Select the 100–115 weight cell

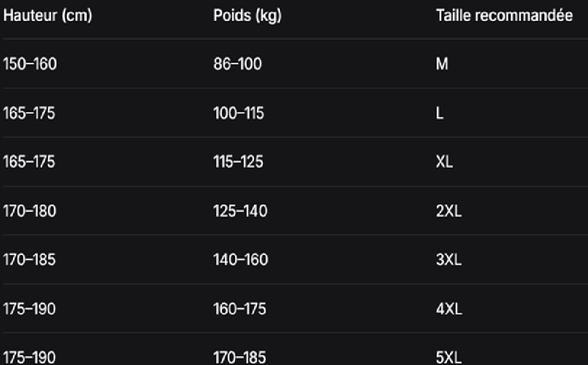pos(238,113)
